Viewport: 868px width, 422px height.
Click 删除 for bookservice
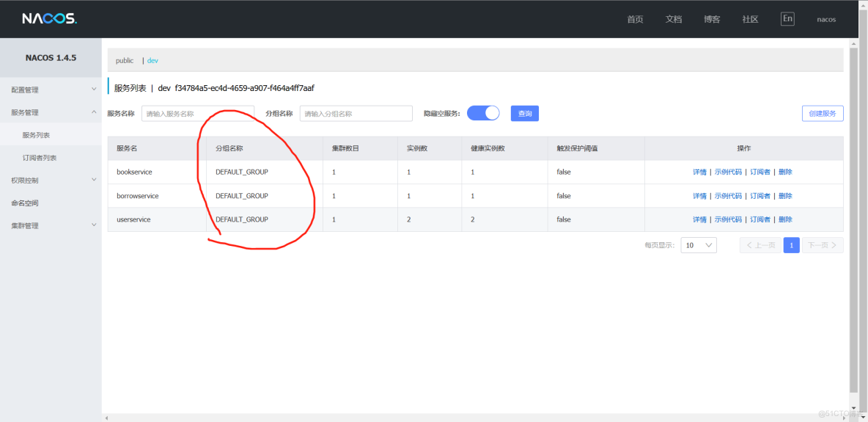point(785,172)
